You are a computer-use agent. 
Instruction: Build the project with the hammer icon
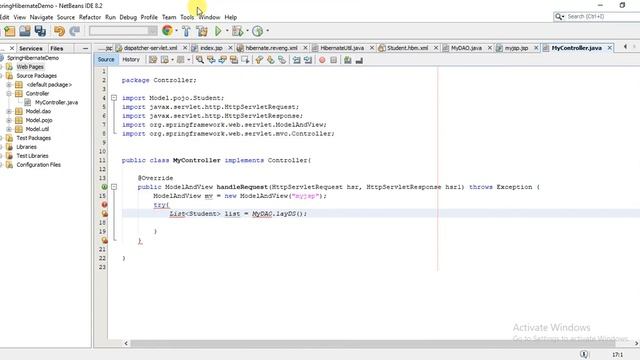pos(186,31)
